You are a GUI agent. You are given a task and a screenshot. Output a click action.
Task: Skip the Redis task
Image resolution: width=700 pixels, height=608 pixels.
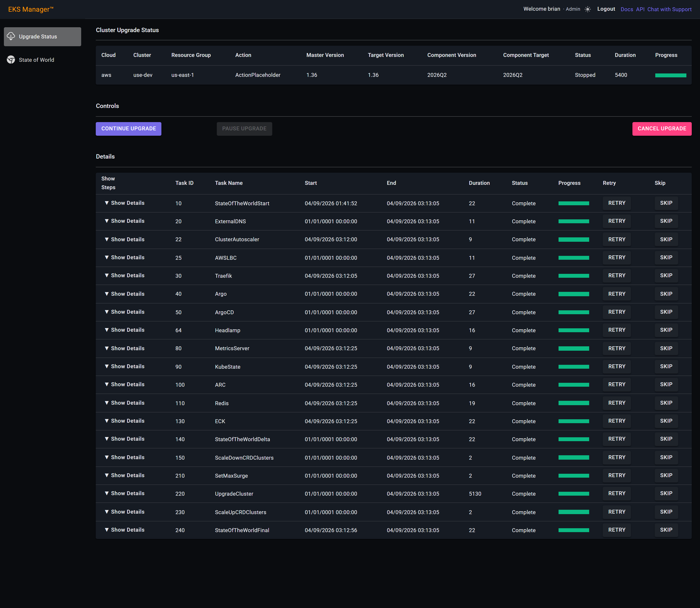coord(666,403)
